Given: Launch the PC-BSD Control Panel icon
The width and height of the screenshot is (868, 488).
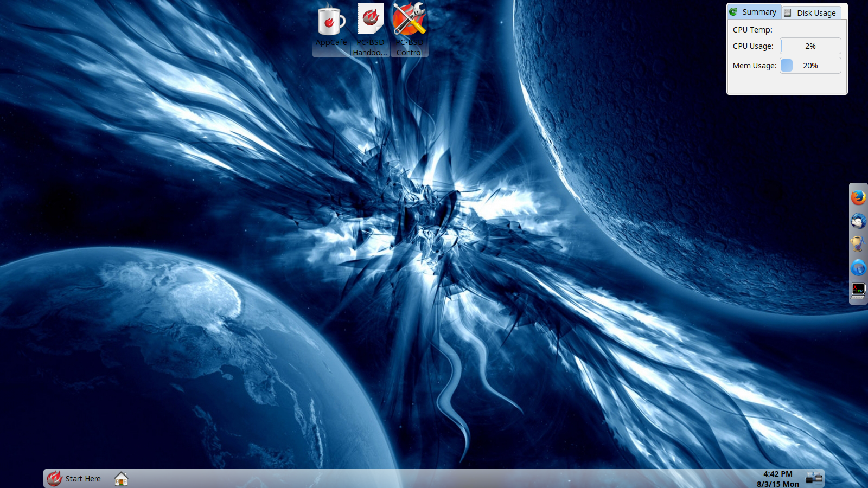Looking at the screenshot, I should point(410,30).
